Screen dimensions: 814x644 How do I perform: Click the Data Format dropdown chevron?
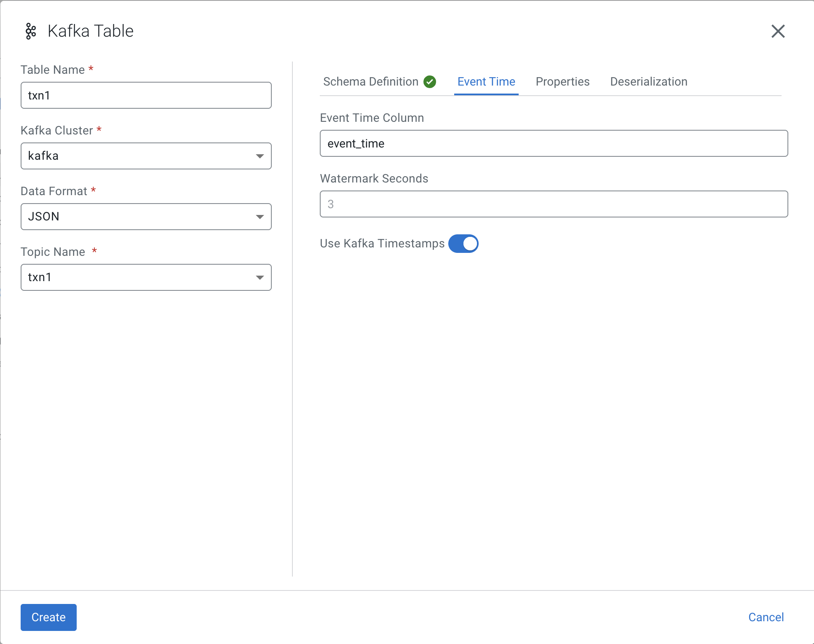[x=260, y=217]
